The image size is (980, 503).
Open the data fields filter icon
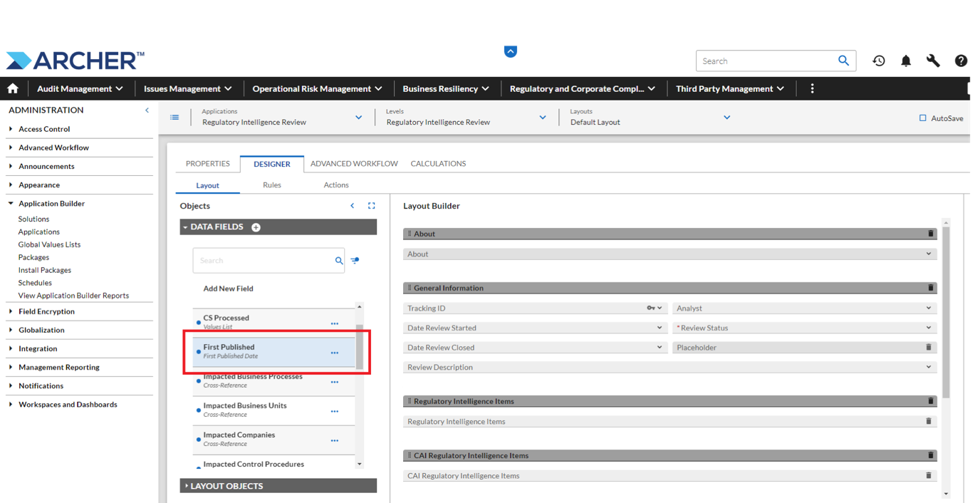click(x=355, y=261)
